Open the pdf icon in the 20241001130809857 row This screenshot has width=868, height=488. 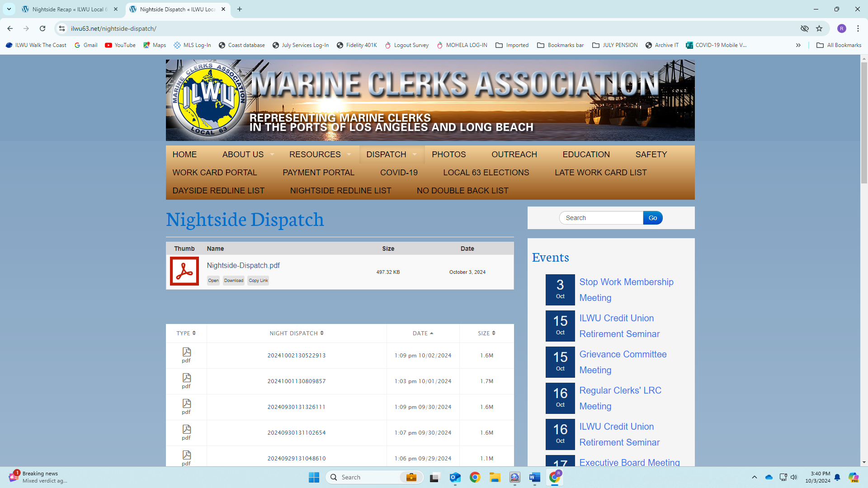pyautogui.click(x=186, y=378)
